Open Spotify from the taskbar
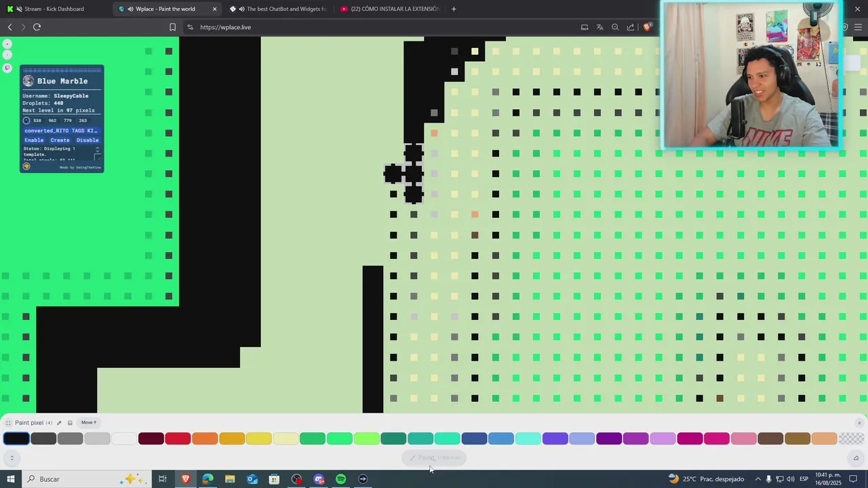 341,479
